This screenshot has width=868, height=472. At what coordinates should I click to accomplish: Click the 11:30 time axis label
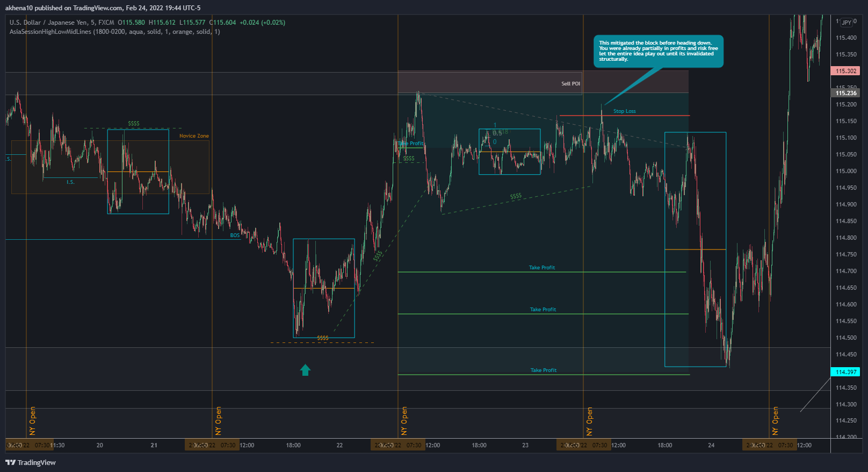pos(57,445)
